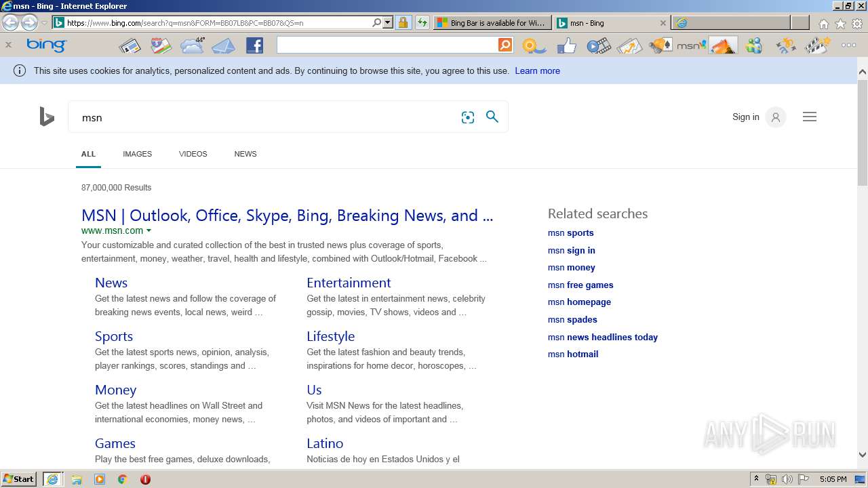The width and height of the screenshot is (868, 488).
Task: Open the Bing Bar Maps icon
Action: point(161,46)
